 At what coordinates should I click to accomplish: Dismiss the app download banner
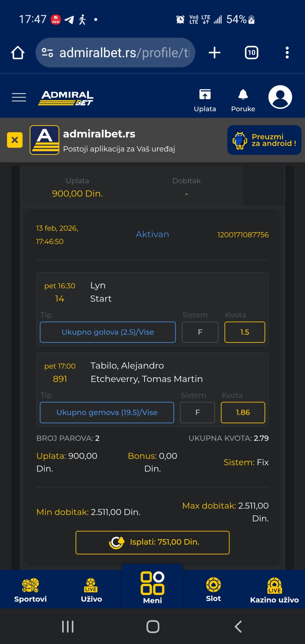[x=15, y=140]
